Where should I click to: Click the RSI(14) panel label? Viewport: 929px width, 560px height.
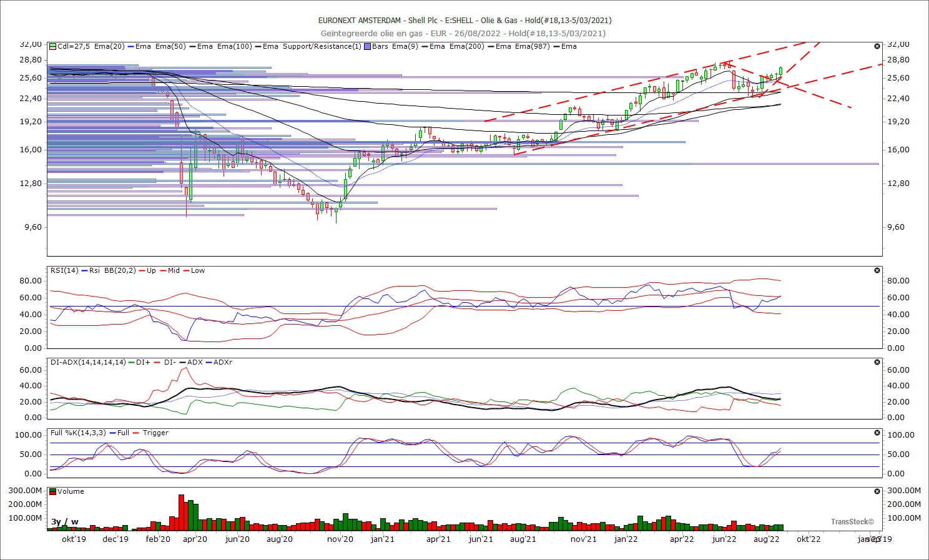click(x=65, y=270)
